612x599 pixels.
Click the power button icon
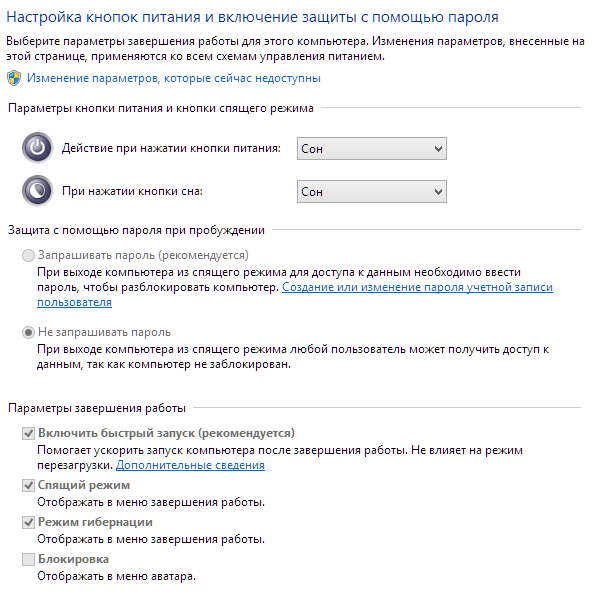[x=37, y=148]
